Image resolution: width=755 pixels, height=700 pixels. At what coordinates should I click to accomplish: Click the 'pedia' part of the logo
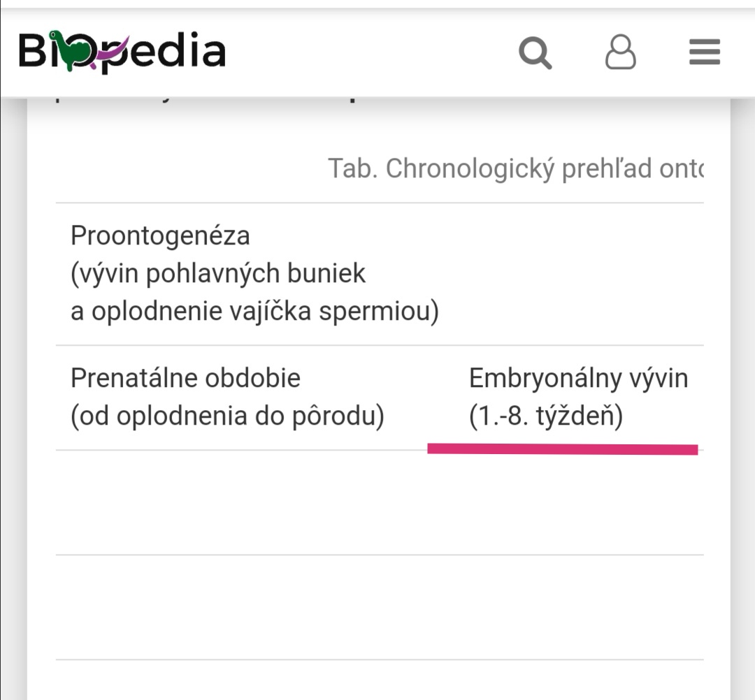pos(175,52)
